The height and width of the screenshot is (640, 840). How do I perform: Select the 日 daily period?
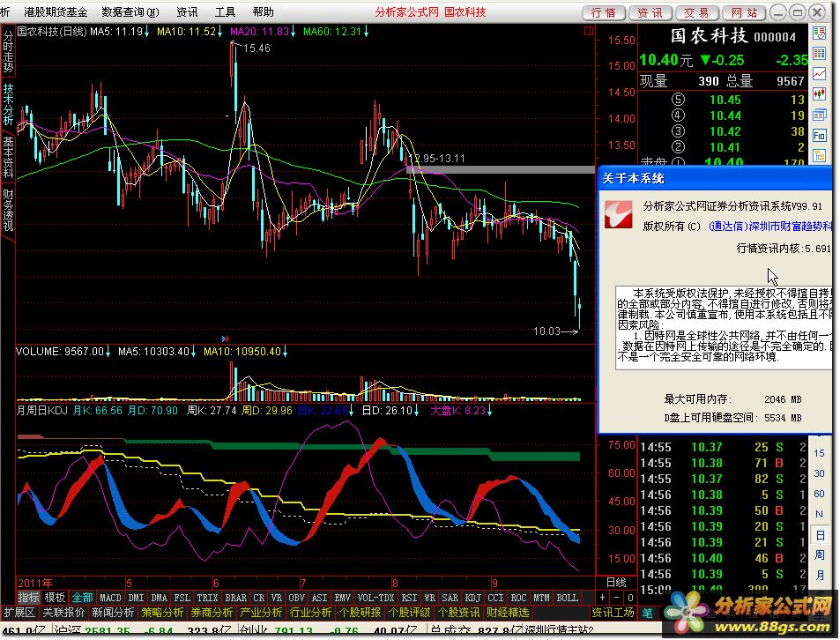click(820, 535)
